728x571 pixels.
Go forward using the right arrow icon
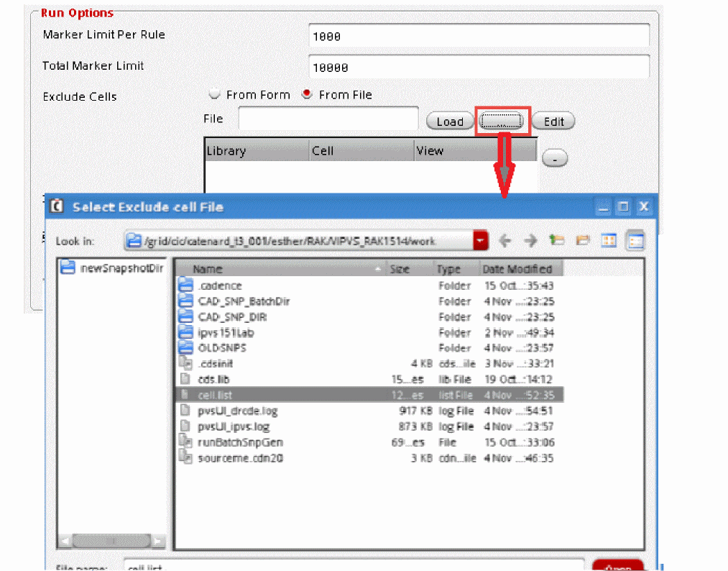pyautogui.click(x=530, y=241)
